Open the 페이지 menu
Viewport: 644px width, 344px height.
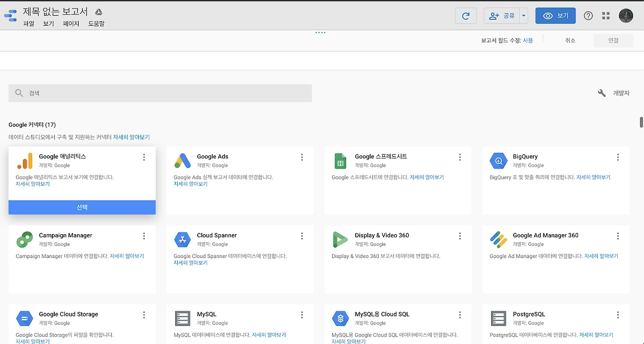click(x=71, y=24)
